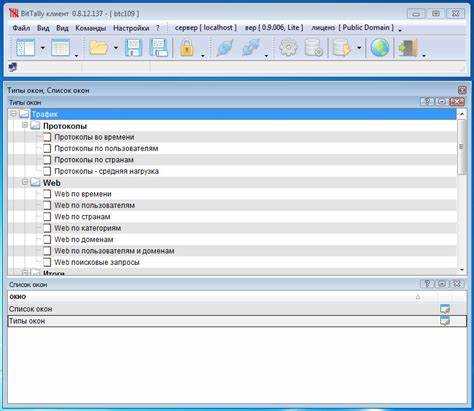Screen dimensions: 474x411
Task: Click the floppy disk save icon
Action: (134, 48)
